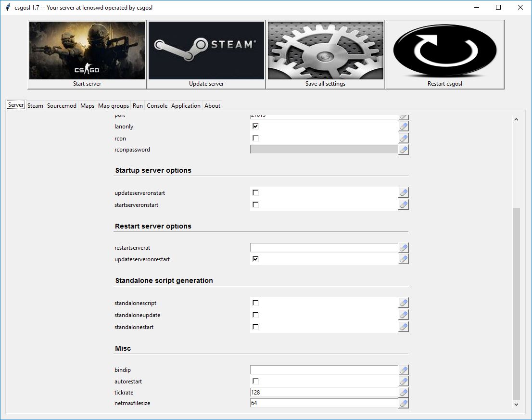Click the Restart csgosl button
The width and height of the screenshot is (532, 420).
coord(445,55)
